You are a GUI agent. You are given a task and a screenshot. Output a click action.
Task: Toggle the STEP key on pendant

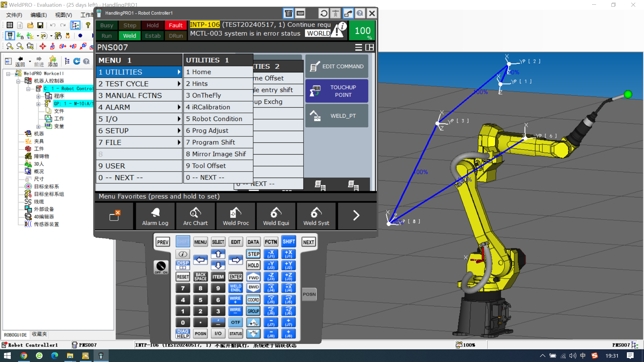pos(253,254)
